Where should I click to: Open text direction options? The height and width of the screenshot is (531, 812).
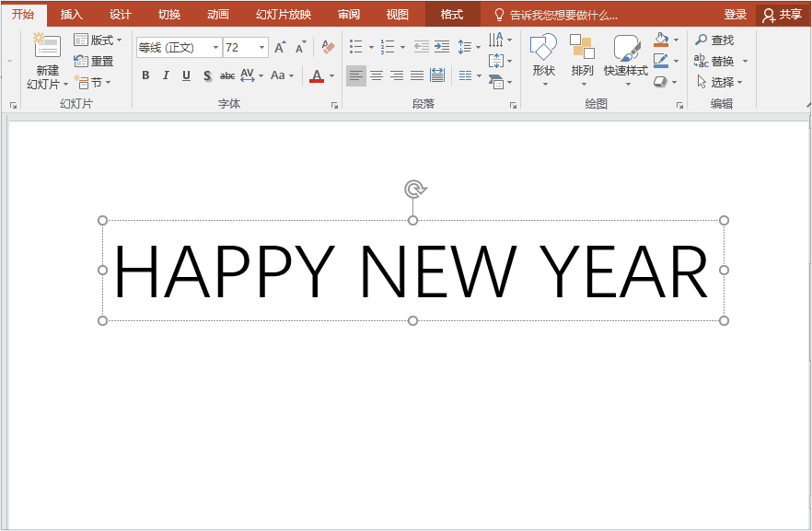tap(500, 40)
